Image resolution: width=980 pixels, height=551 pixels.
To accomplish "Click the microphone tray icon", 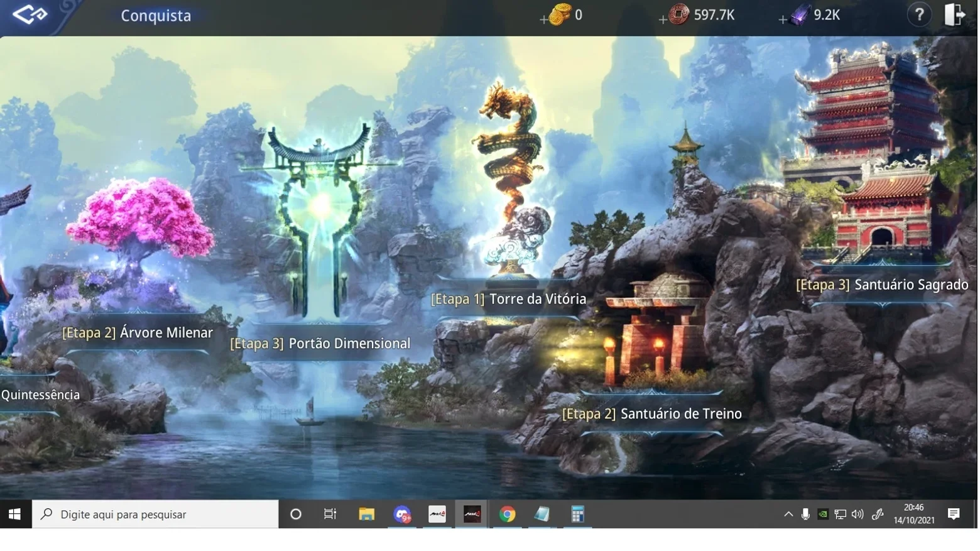I will 805,514.
